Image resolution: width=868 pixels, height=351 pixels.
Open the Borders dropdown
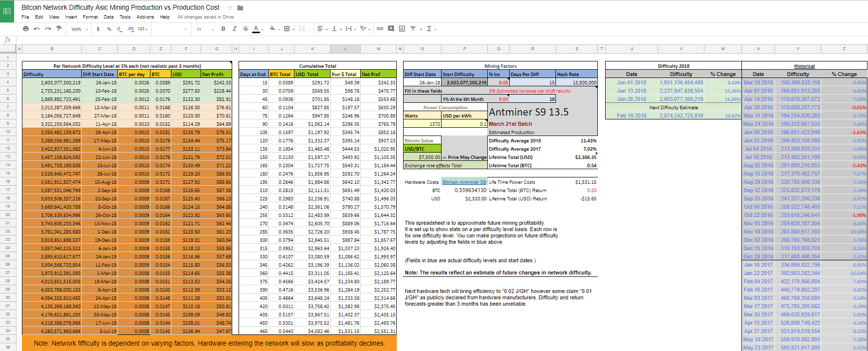288,29
